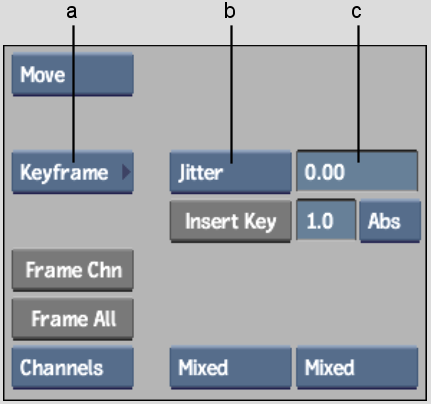
Task: Open the left Mixed option box
Action: [230, 368]
